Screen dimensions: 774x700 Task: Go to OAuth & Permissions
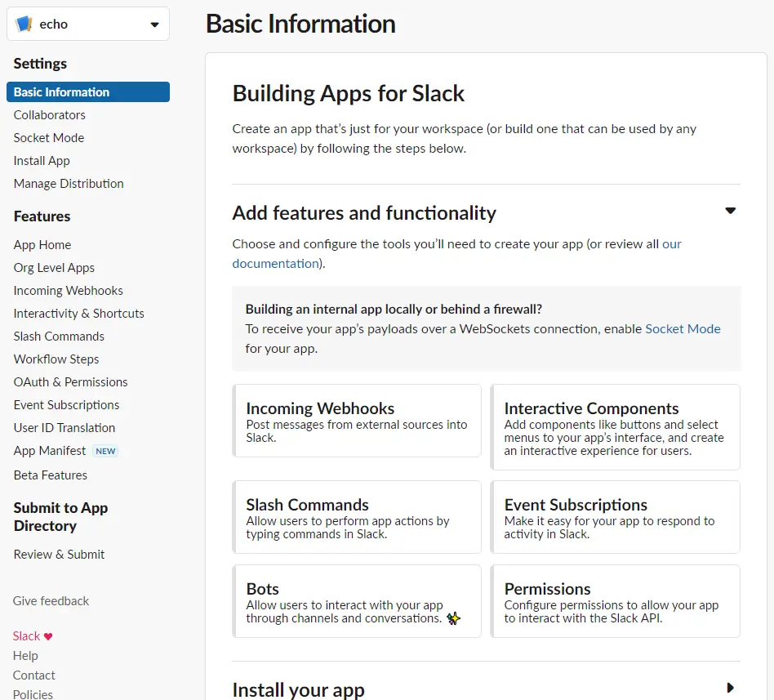(70, 382)
